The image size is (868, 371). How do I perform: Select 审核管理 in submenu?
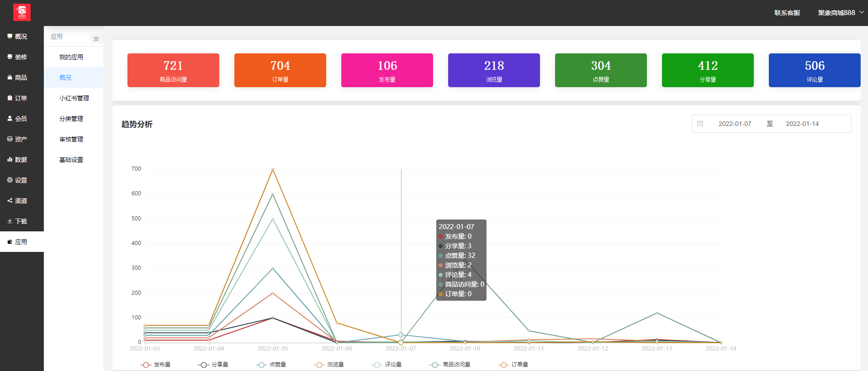[71, 139]
